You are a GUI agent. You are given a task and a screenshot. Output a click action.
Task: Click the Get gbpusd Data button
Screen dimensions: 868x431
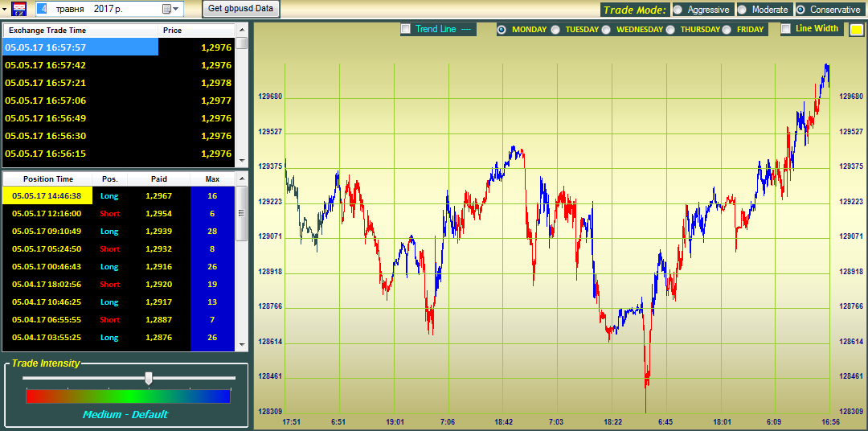pos(241,9)
